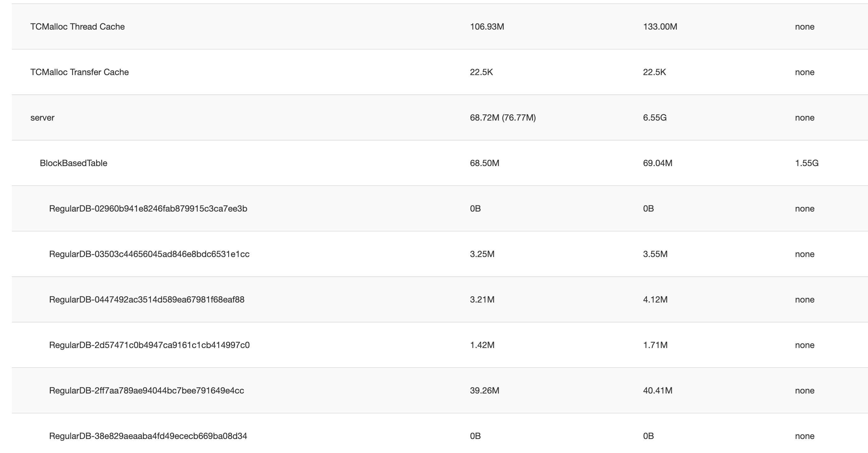This screenshot has width=868, height=453.
Task: Select RegularDB-2d57471c0b4947ca9161c1cb414997c0 row
Action: point(149,346)
